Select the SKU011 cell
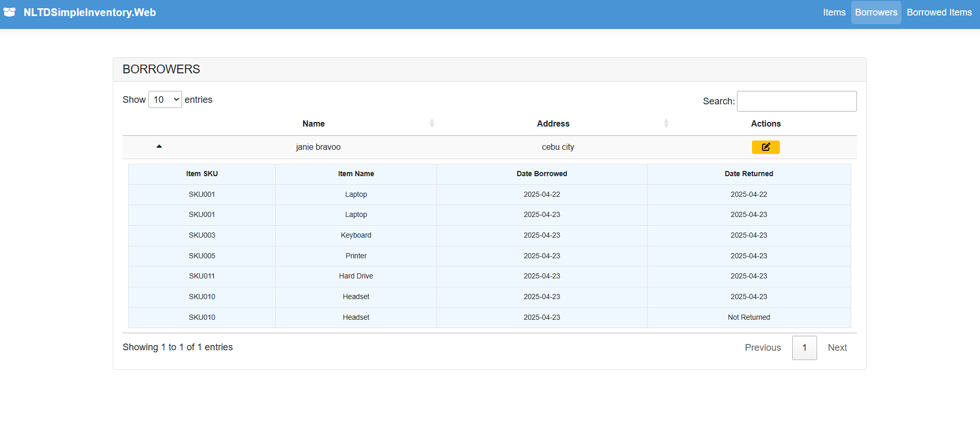Viewport: 980px width, 436px height. (202, 276)
